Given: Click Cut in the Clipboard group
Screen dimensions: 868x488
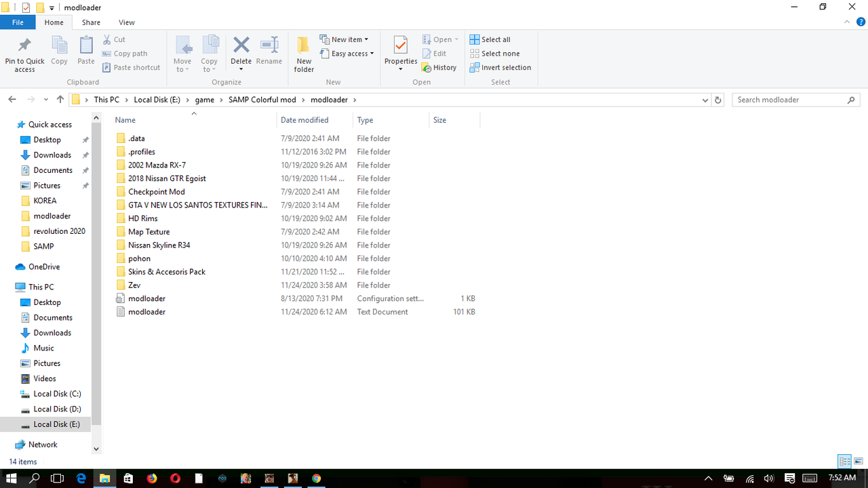Looking at the screenshot, I should tap(114, 39).
